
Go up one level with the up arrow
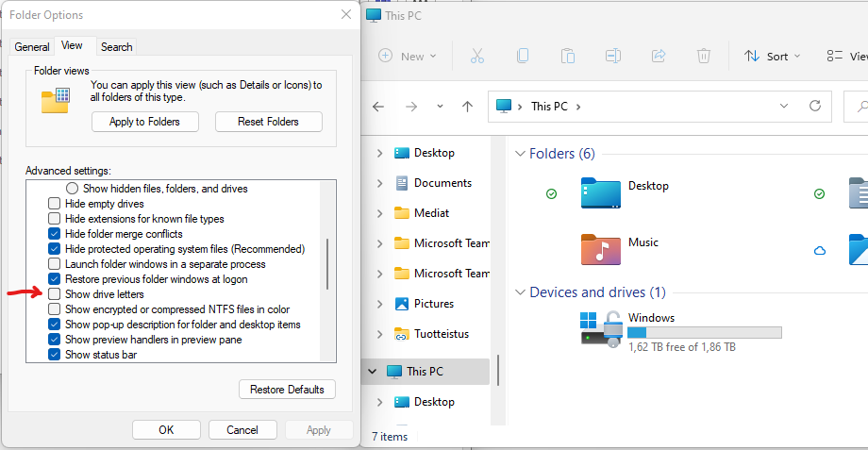(x=468, y=107)
